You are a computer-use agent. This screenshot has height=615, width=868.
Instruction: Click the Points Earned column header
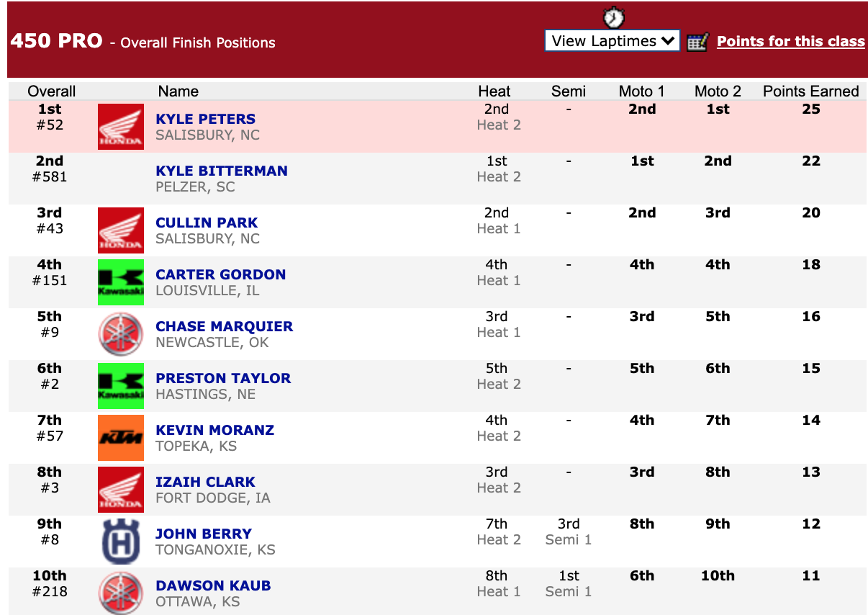coord(810,91)
